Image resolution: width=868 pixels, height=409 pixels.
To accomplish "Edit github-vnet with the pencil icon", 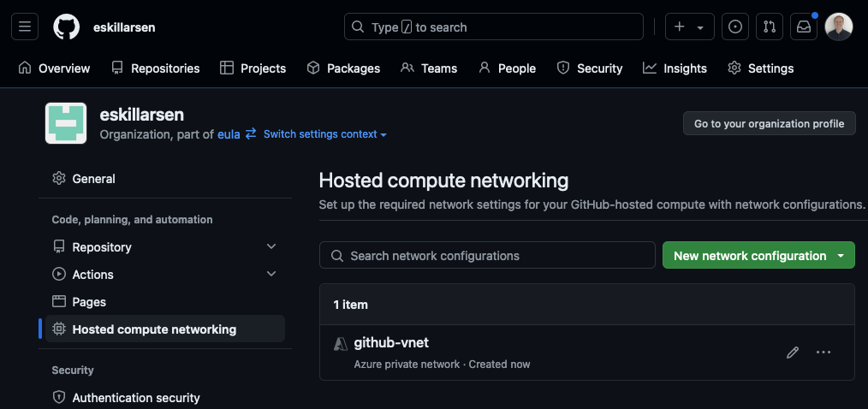I will [793, 353].
